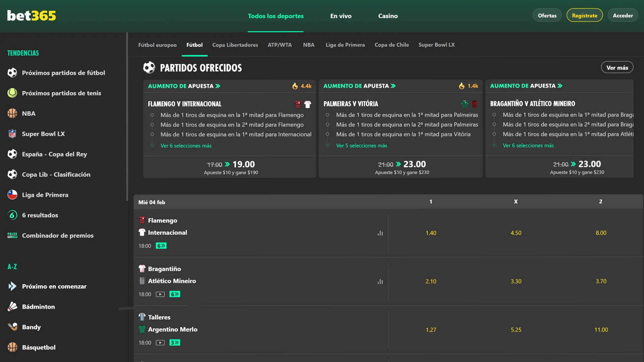This screenshot has width=644, height=362.
Task: Select the NBA basketball icon in sidebar
Action: [x=12, y=114]
